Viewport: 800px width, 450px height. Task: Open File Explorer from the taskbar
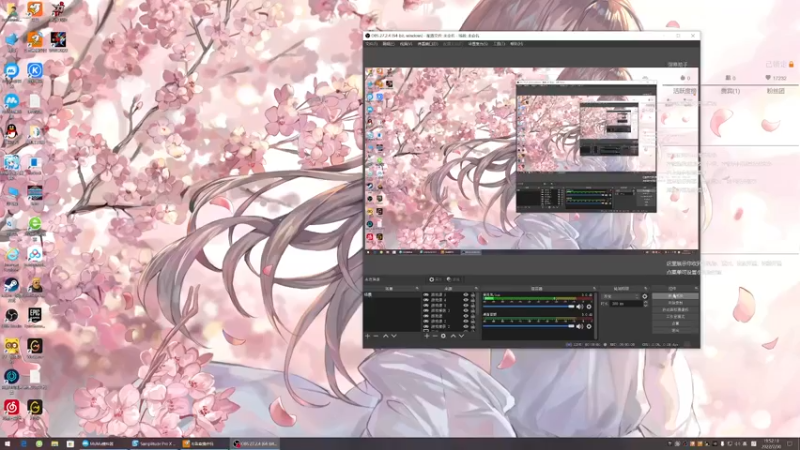(55, 444)
